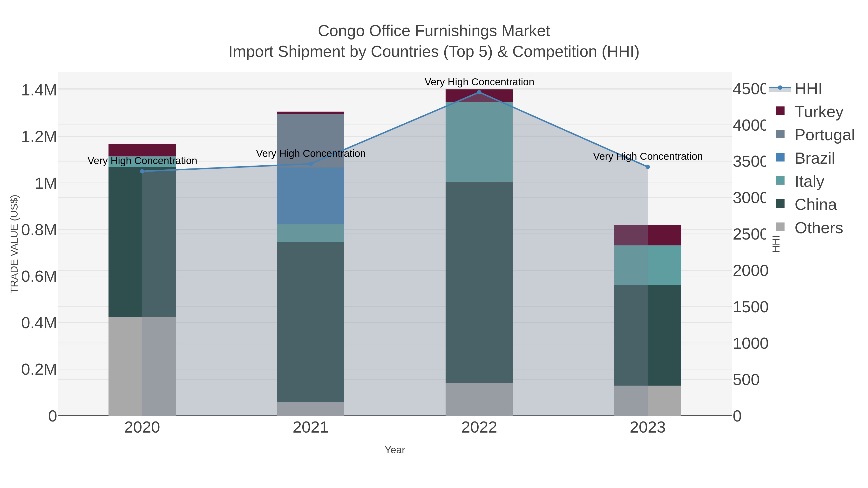Click the Italy segment in the 2021 bar
The width and height of the screenshot is (868, 488).
click(x=311, y=233)
